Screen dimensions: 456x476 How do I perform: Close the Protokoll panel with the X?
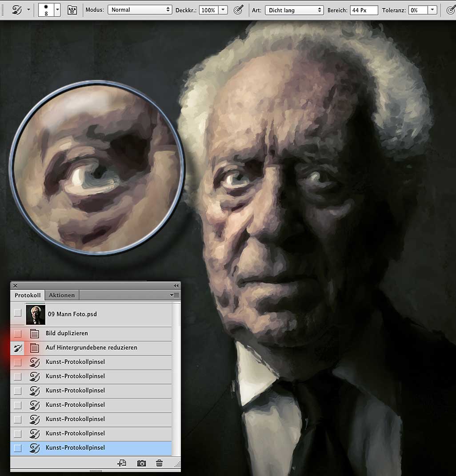click(x=15, y=286)
